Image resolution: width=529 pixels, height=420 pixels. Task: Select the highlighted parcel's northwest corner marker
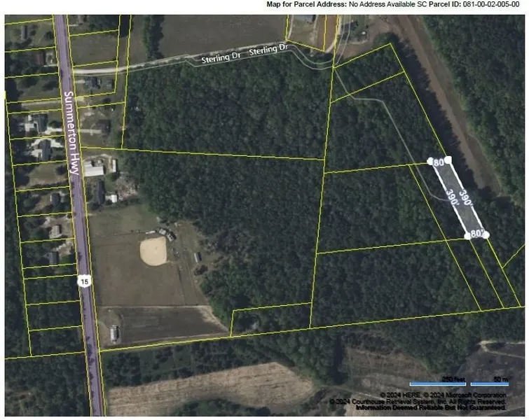(x=430, y=162)
